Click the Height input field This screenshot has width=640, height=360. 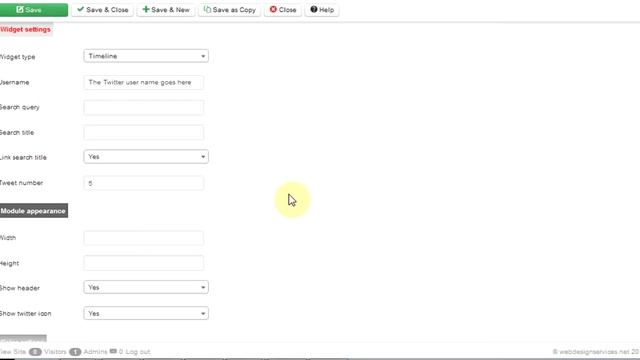pos(144,263)
